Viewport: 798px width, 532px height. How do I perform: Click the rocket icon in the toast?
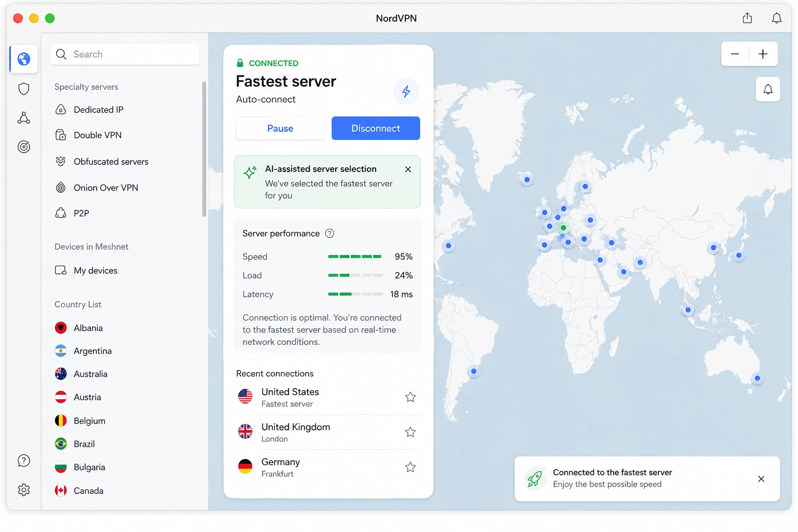pos(535,478)
